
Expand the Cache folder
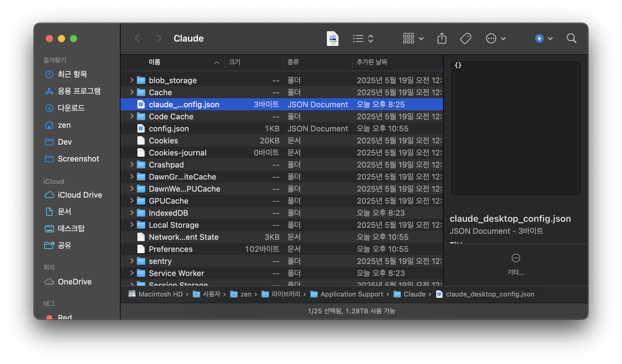pyautogui.click(x=132, y=92)
